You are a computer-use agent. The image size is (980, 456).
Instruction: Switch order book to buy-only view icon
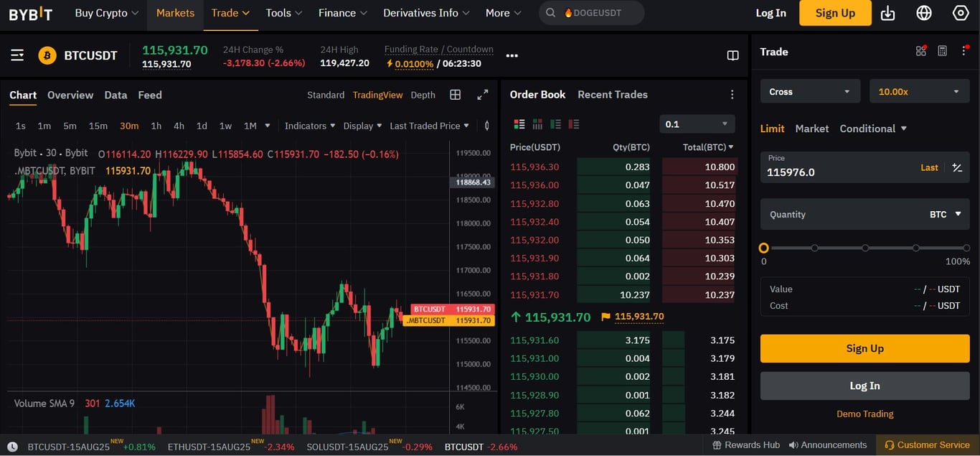point(555,124)
